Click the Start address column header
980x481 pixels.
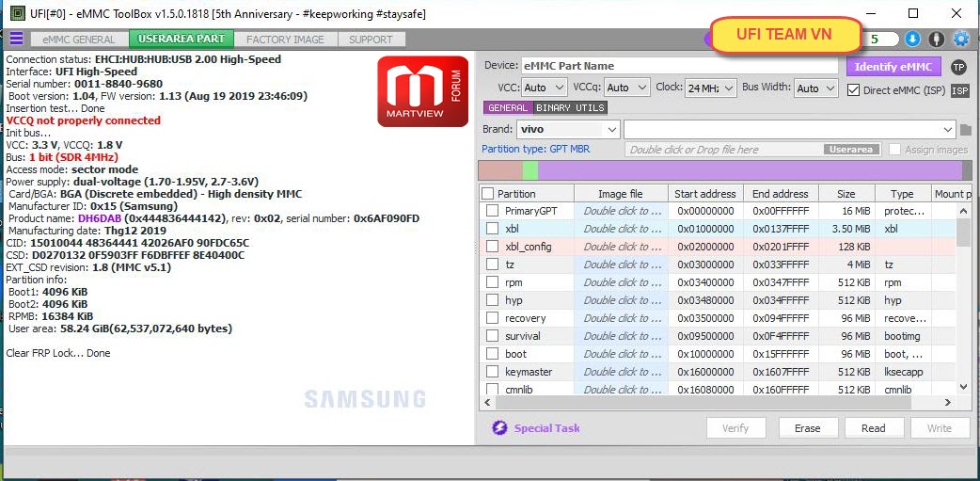point(705,194)
